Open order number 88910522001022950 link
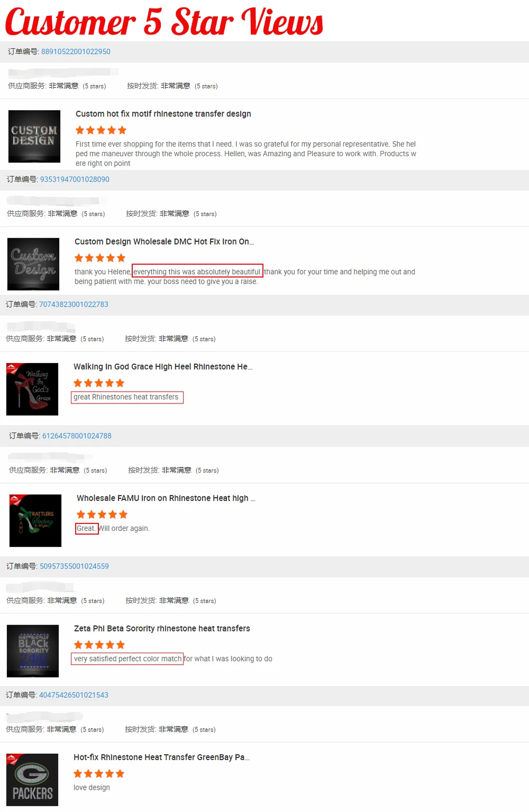The height and width of the screenshot is (812, 529). [76, 51]
